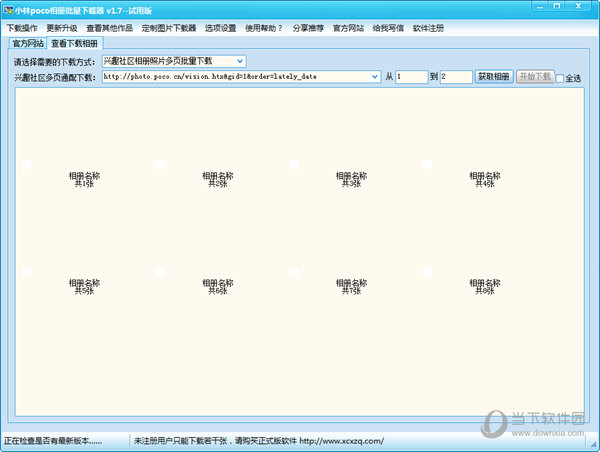Check the album box for 共8张

(427, 272)
